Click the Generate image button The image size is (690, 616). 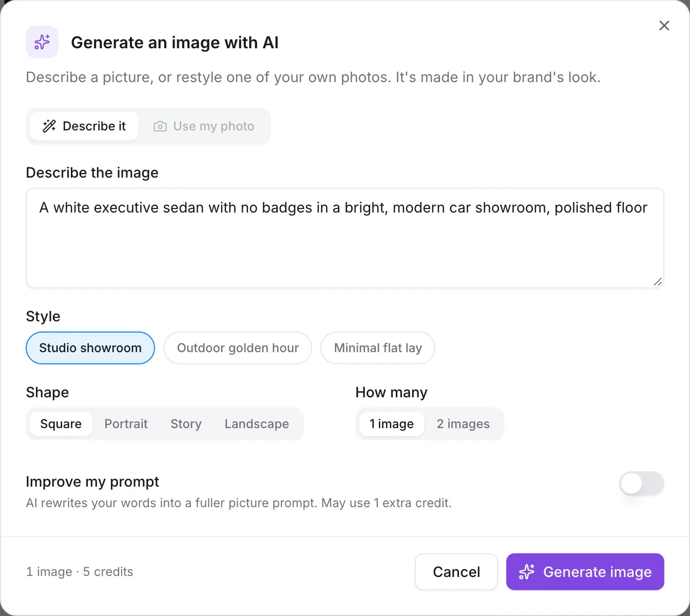(585, 572)
